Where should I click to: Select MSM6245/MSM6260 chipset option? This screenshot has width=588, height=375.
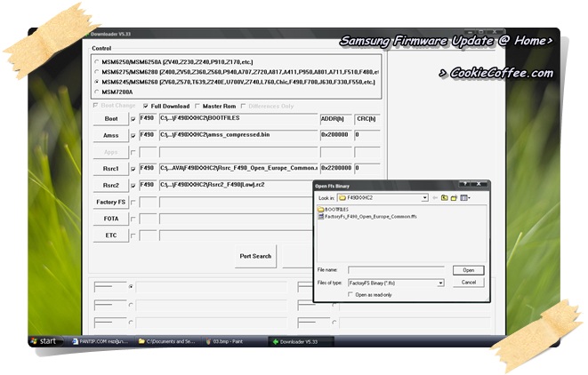(97, 82)
